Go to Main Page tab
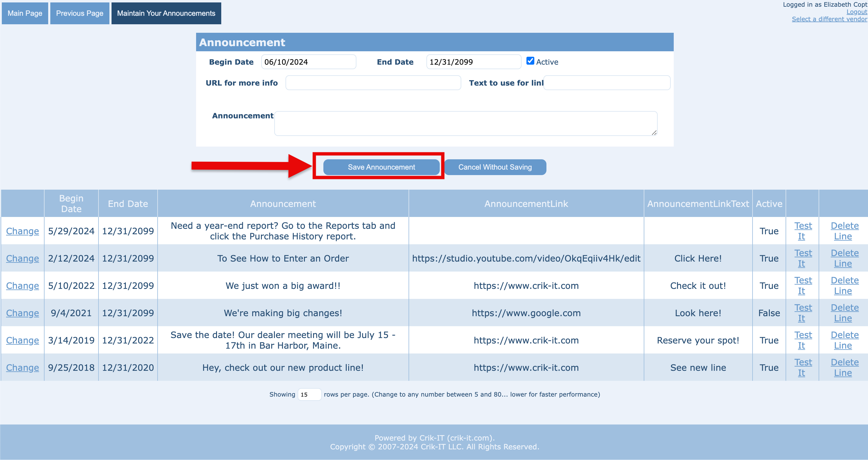The height and width of the screenshot is (460, 868). (x=25, y=13)
